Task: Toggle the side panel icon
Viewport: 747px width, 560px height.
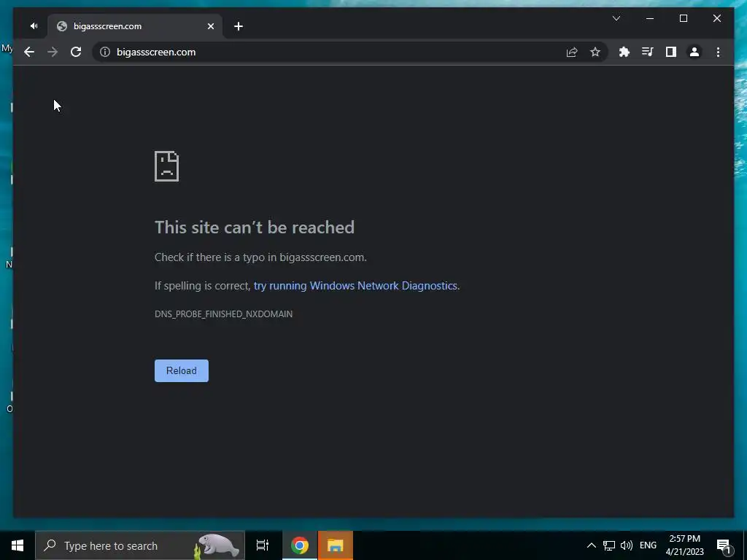Action: (x=671, y=52)
